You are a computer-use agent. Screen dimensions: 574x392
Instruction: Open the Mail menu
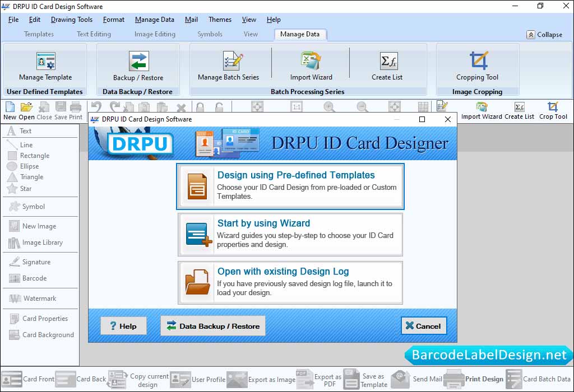pyautogui.click(x=191, y=20)
